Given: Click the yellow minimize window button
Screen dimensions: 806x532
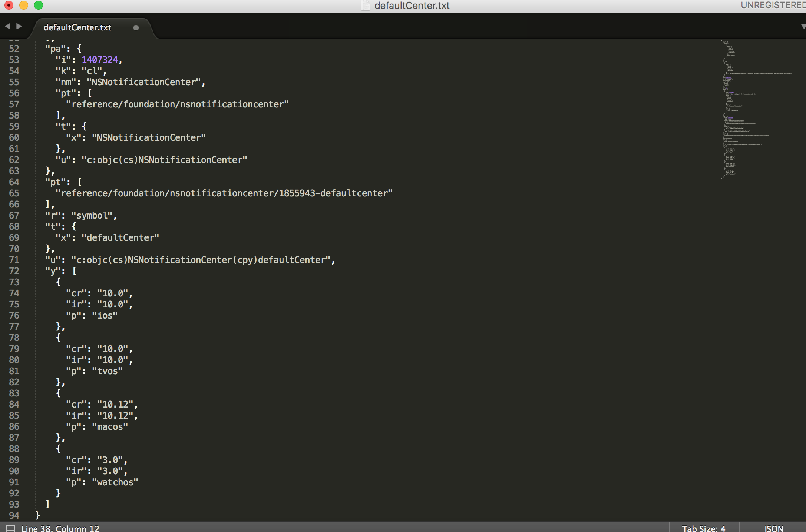Looking at the screenshot, I should point(24,5).
